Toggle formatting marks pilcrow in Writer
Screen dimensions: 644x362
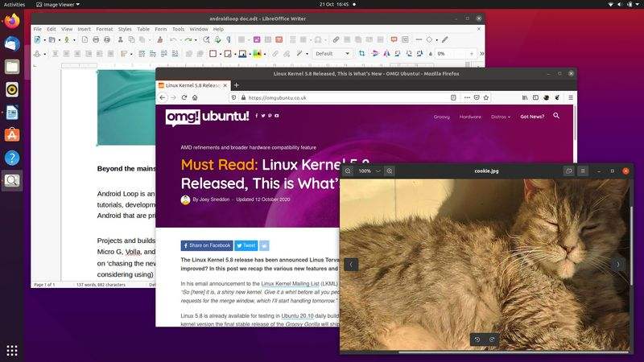(229, 39)
